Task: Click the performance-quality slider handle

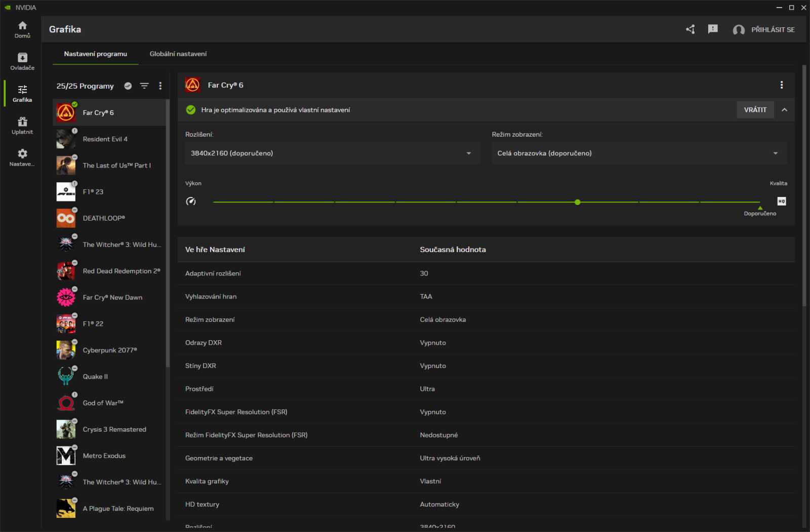Action: point(578,202)
